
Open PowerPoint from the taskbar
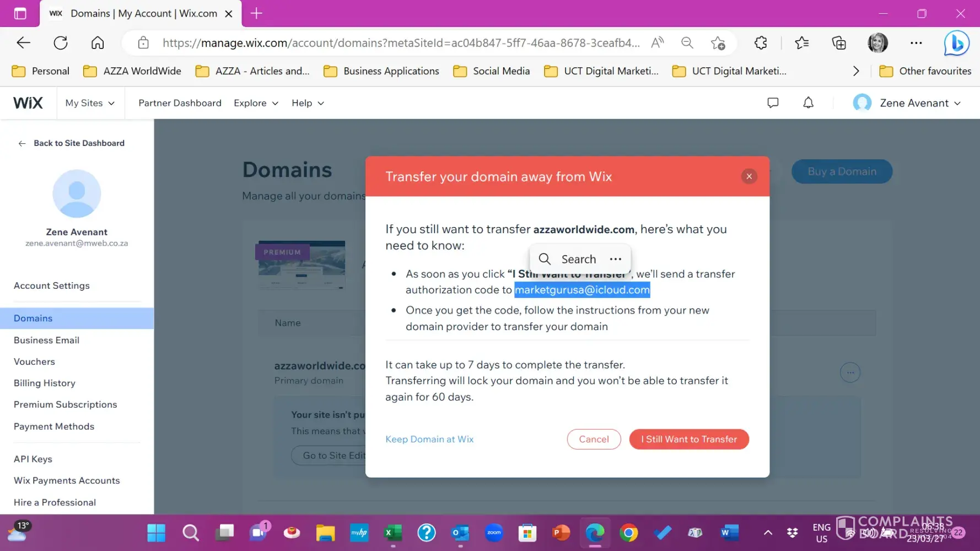[561, 533]
